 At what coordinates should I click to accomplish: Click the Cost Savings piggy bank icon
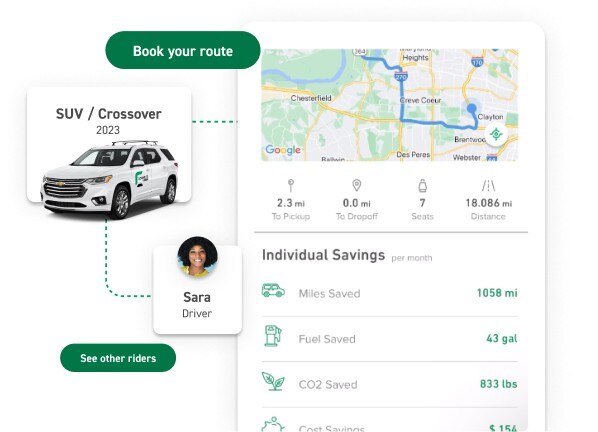(273, 424)
